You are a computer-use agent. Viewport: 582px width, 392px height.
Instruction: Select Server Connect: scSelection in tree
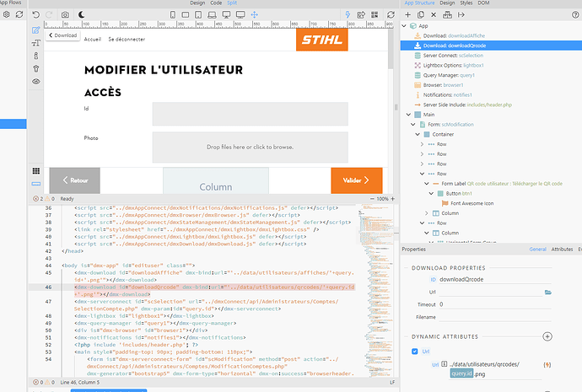pyautogui.click(x=453, y=56)
